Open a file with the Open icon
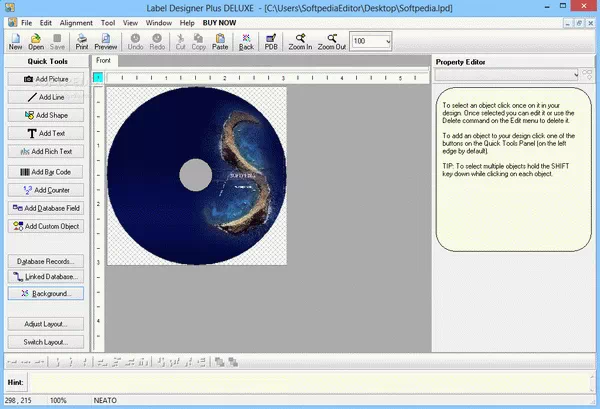This screenshot has width=600, height=409. [36, 40]
